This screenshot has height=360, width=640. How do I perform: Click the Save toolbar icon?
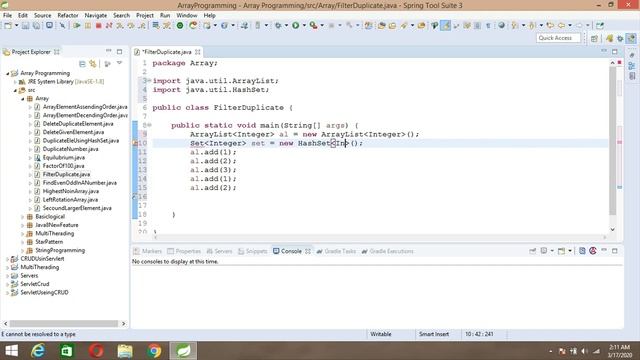coord(25,25)
